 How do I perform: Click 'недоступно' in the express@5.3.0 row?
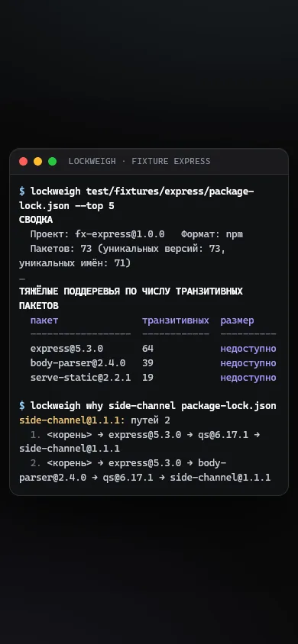coord(248,349)
